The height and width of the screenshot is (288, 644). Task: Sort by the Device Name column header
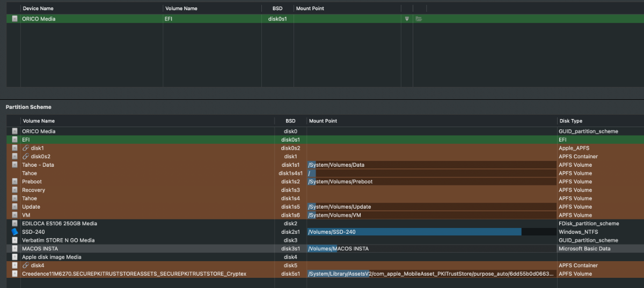[38, 9]
